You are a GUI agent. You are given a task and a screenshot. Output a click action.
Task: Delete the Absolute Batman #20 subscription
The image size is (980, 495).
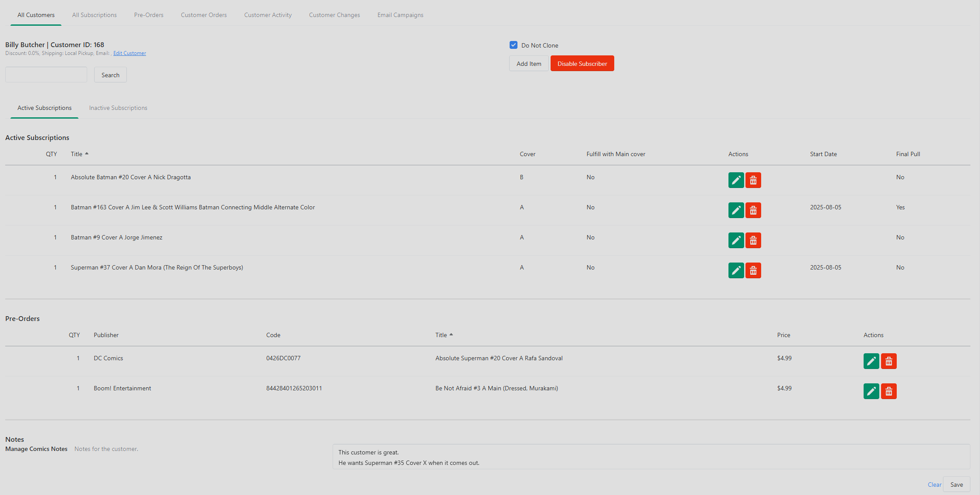click(x=753, y=180)
